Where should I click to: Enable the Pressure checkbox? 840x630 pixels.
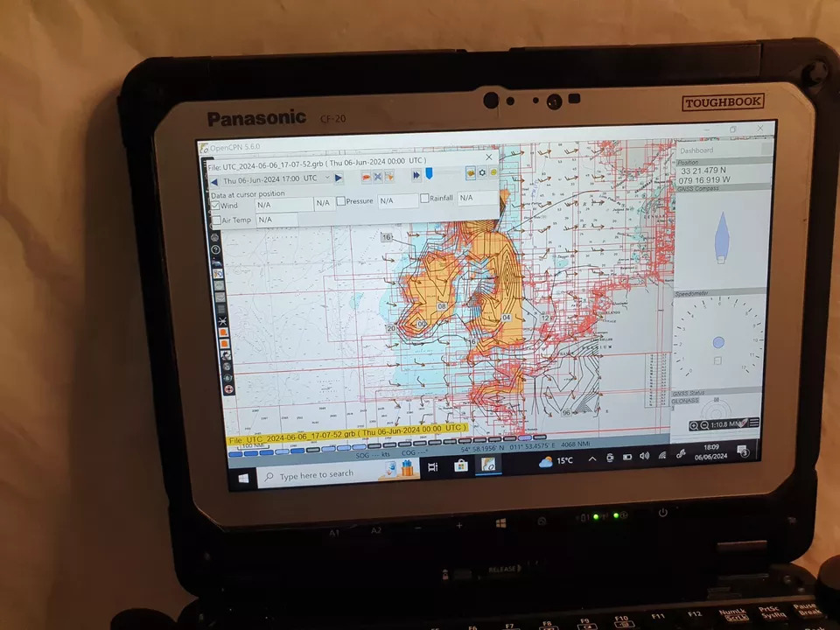pyautogui.click(x=340, y=201)
